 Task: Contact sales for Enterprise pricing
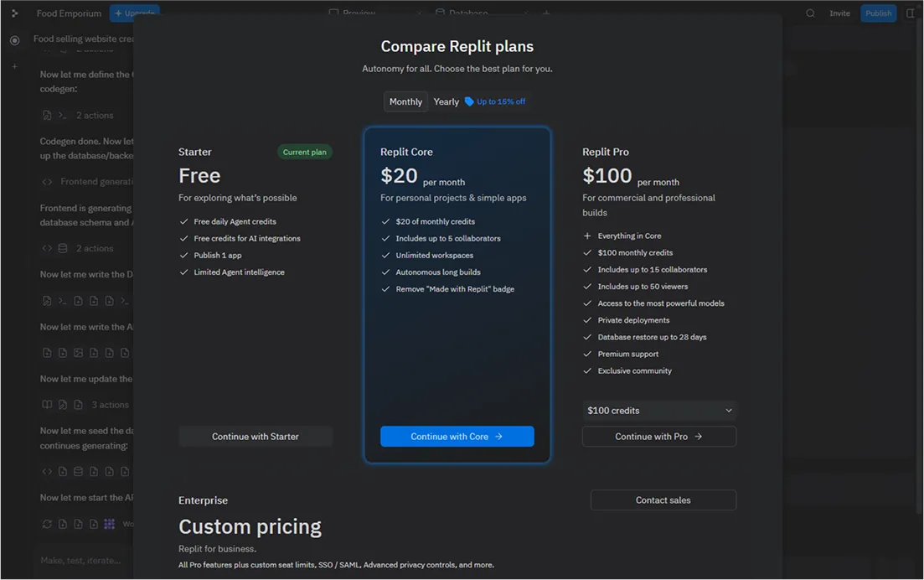coord(663,500)
